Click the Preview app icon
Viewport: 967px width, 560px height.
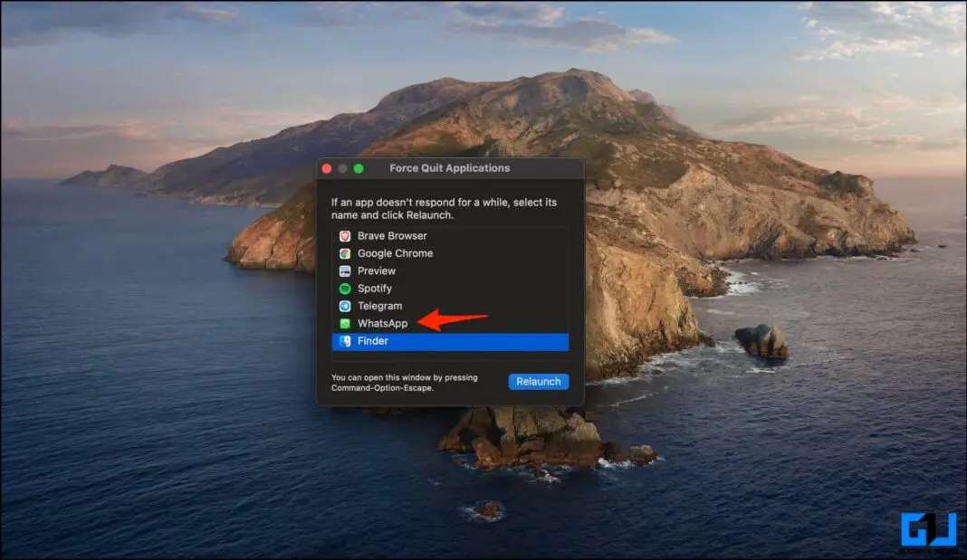click(345, 271)
